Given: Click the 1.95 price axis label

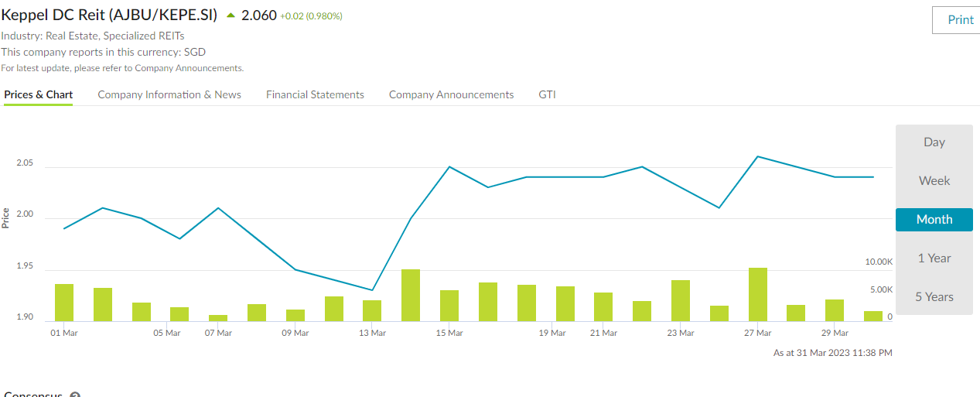Looking at the screenshot, I should tap(26, 267).
